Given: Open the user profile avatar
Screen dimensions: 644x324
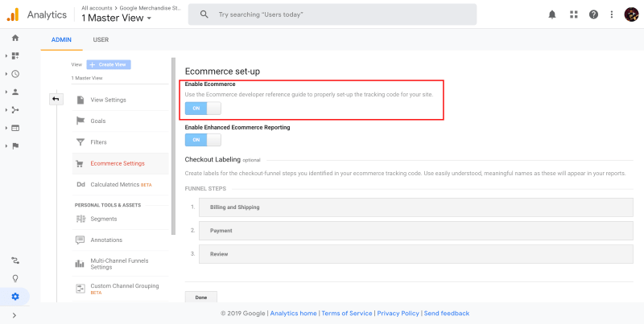Looking at the screenshot, I should (x=631, y=14).
